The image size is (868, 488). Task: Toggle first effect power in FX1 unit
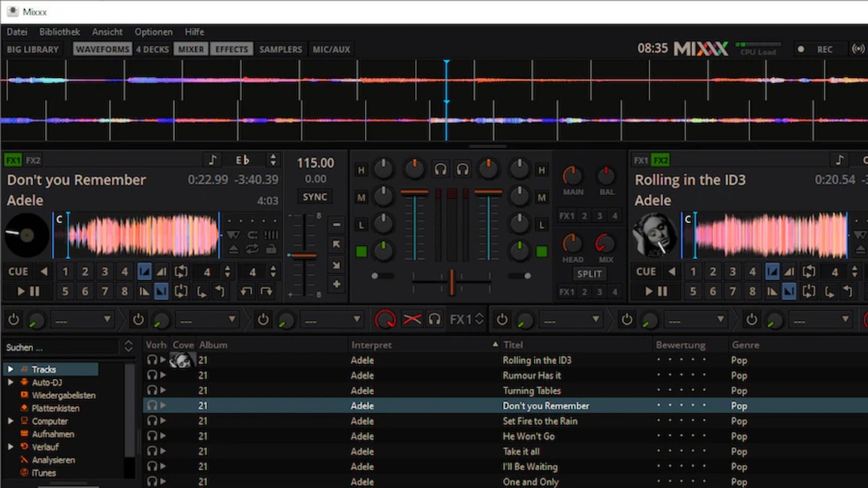click(14, 319)
